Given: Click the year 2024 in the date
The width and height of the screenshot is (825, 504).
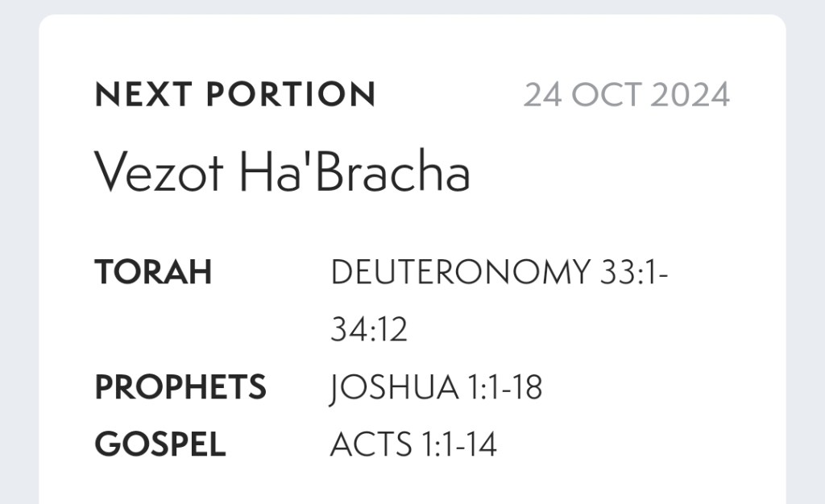Looking at the screenshot, I should 690,95.
